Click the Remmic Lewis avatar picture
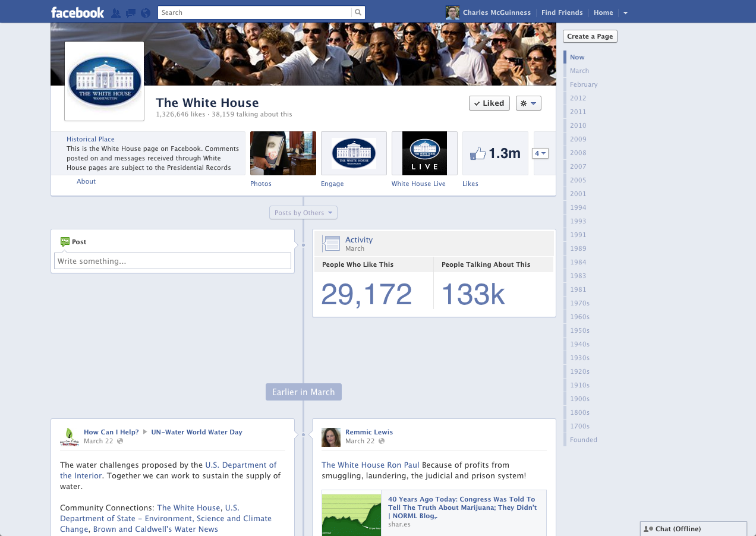The image size is (756, 536). (331, 437)
